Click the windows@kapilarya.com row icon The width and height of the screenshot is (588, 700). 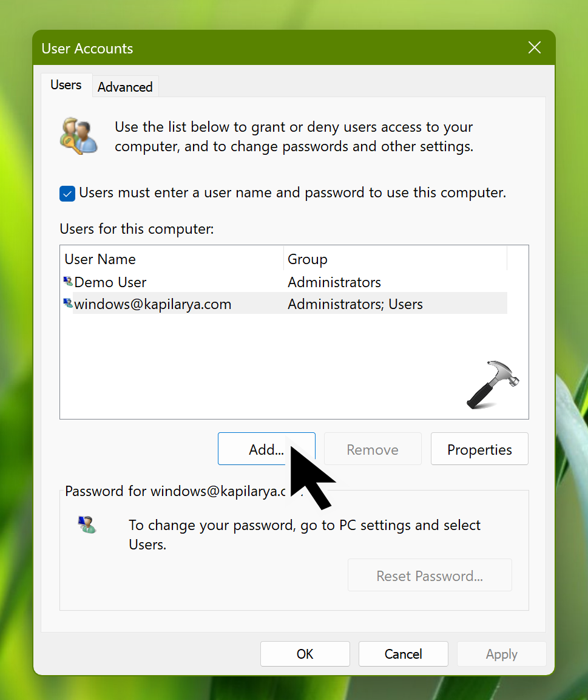[x=68, y=304]
